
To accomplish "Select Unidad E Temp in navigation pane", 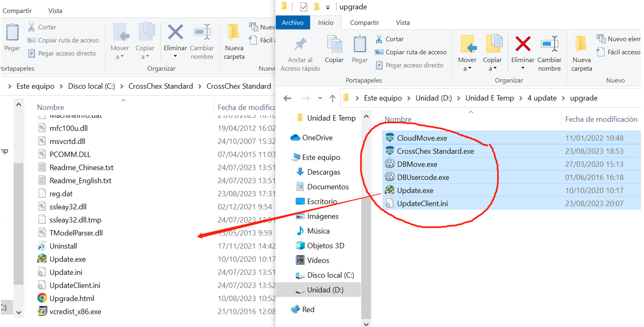I will coord(326,118).
